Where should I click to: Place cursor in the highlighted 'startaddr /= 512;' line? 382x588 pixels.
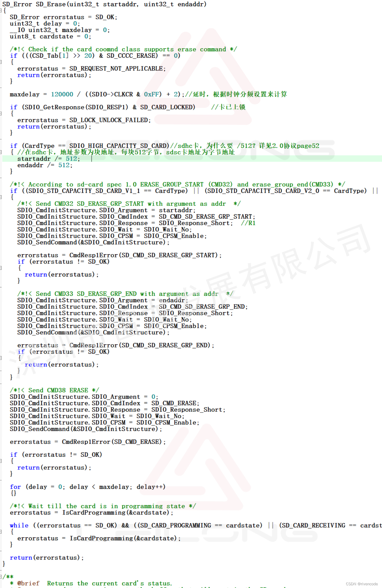tap(49, 159)
